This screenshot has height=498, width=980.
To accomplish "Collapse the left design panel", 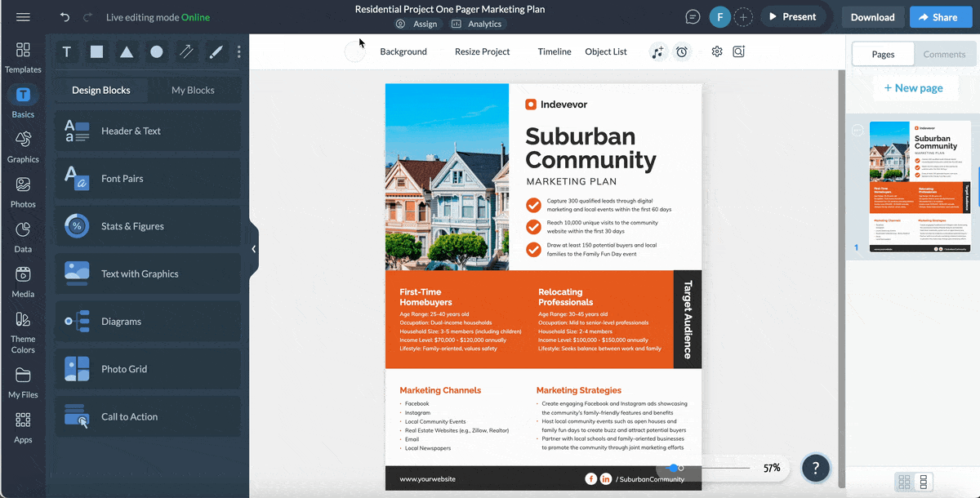I will [253, 249].
